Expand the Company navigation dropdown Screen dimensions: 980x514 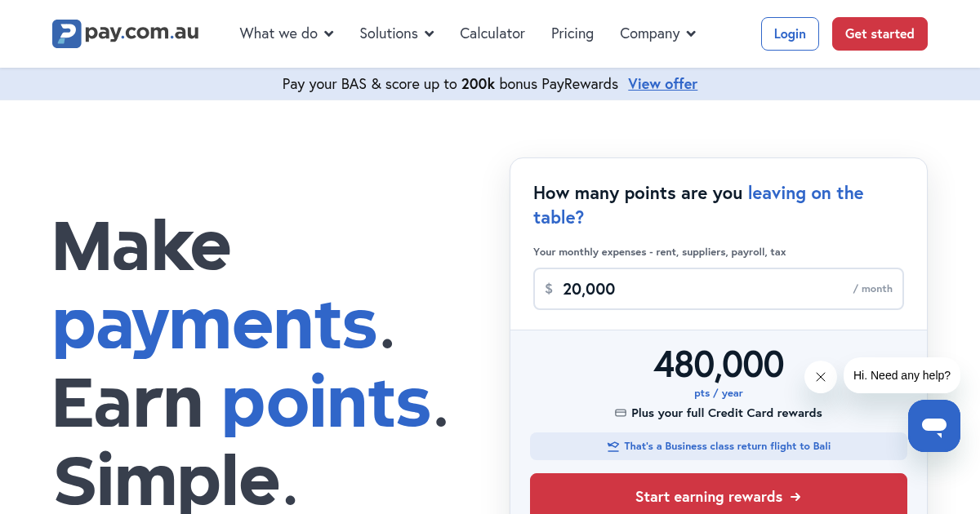click(657, 33)
